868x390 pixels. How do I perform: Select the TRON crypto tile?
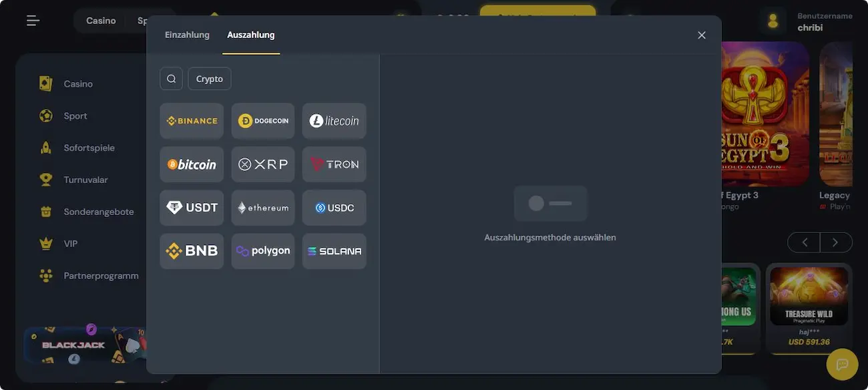pos(334,164)
